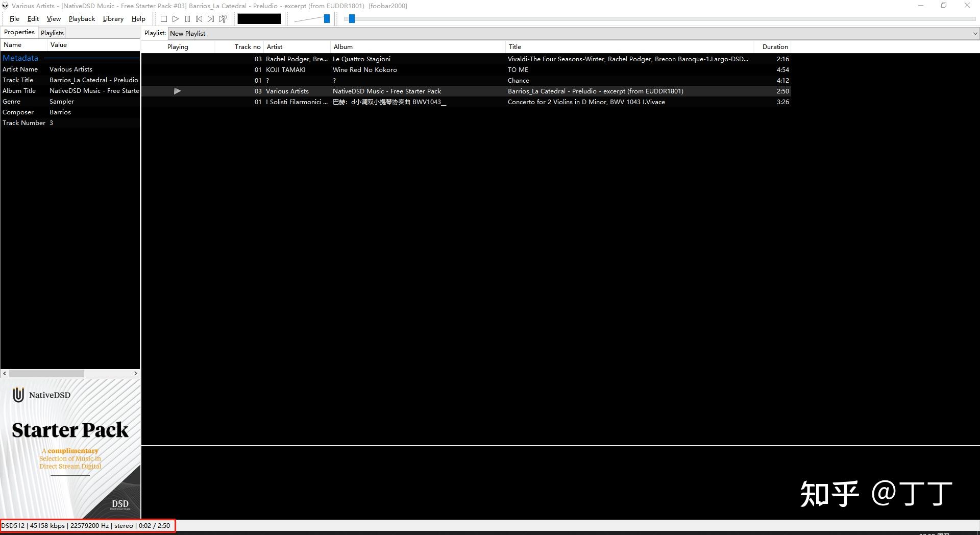
Task: Select the Barrios_La Catedral Preludio track
Action: 466,91
